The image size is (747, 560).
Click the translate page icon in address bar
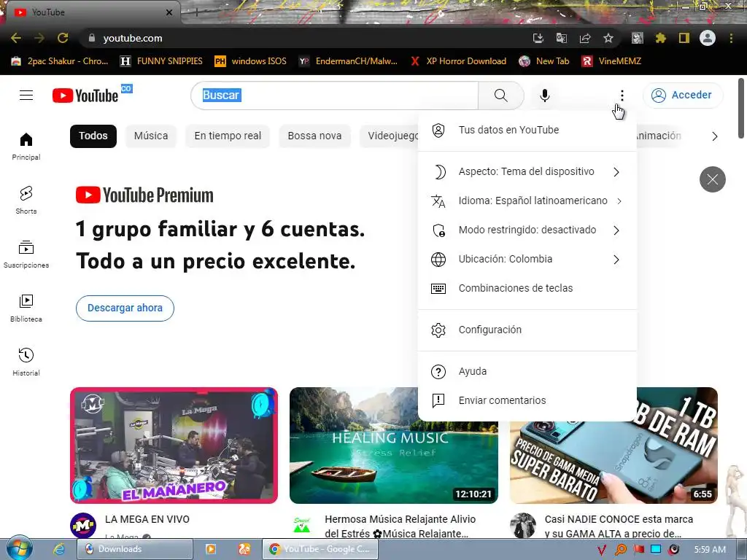coord(562,38)
